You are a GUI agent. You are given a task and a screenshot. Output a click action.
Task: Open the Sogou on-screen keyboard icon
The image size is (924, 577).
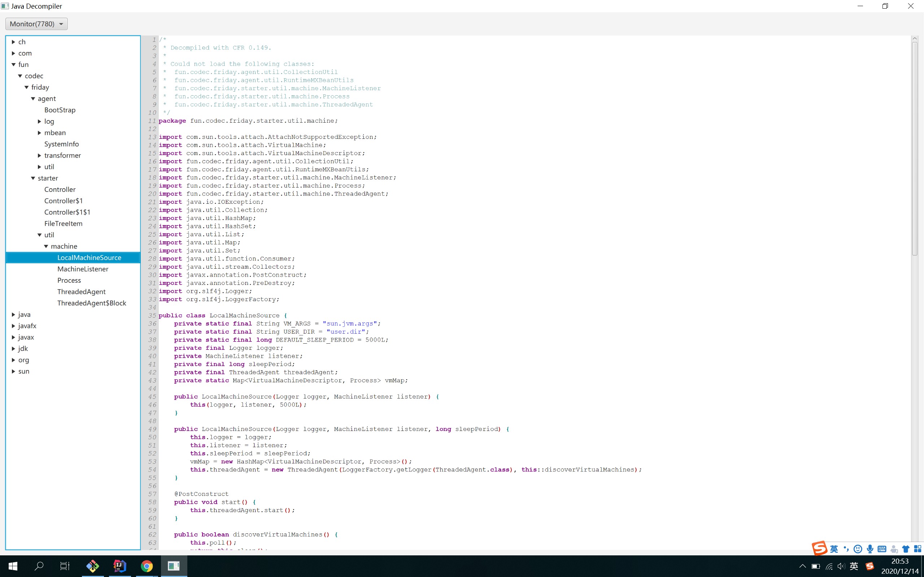(x=882, y=549)
